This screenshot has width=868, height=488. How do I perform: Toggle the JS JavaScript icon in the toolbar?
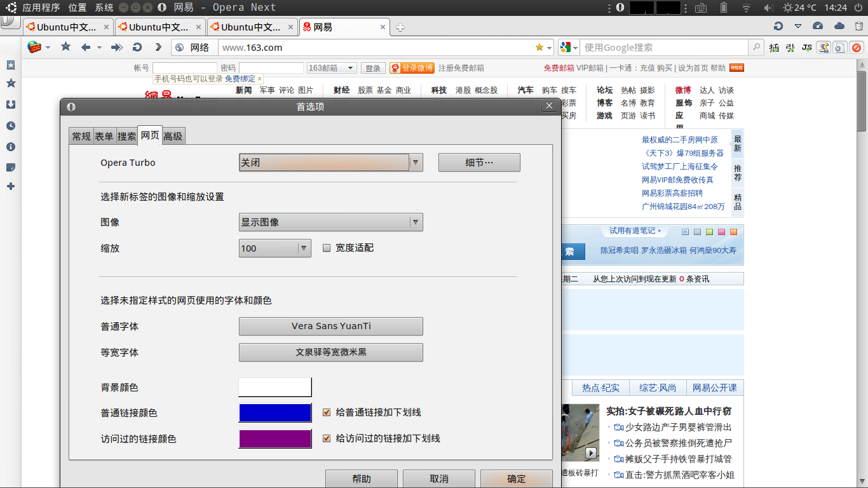[807, 48]
